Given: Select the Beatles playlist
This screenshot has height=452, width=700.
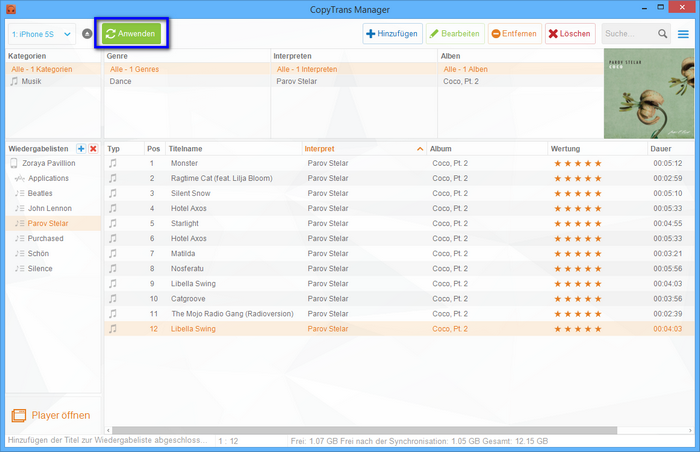Looking at the screenshot, I should point(40,193).
